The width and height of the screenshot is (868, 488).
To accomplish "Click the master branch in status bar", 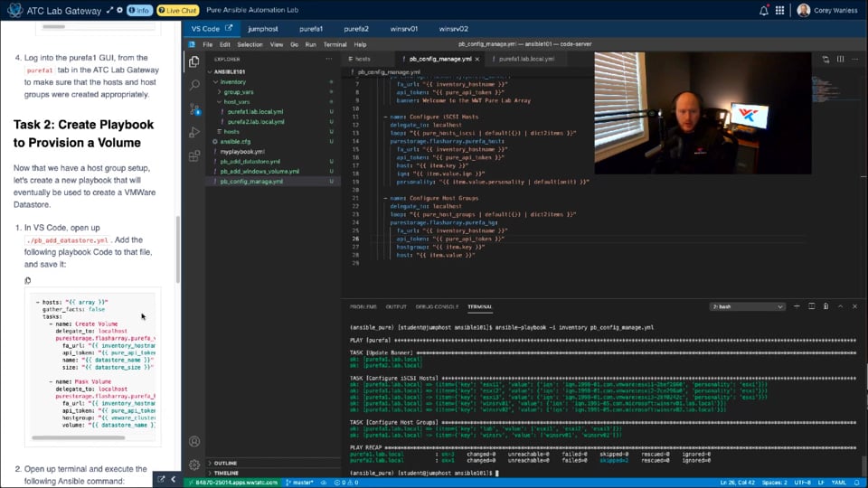I will pyautogui.click(x=300, y=483).
